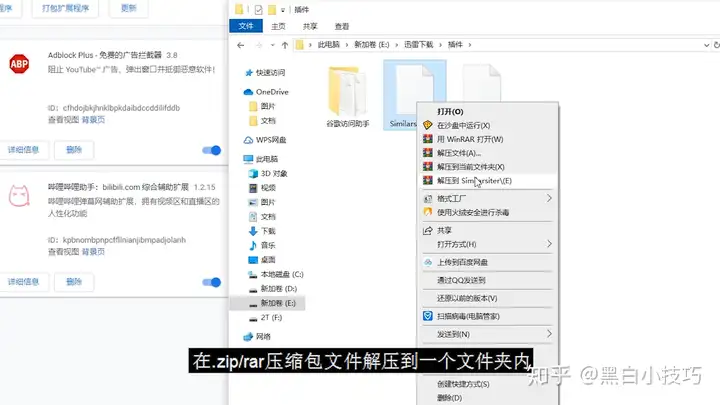This screenshot has height=405, width=720.
Task: Toggle the bilibili helper extension switch
Action: click(x=212, y=282)
